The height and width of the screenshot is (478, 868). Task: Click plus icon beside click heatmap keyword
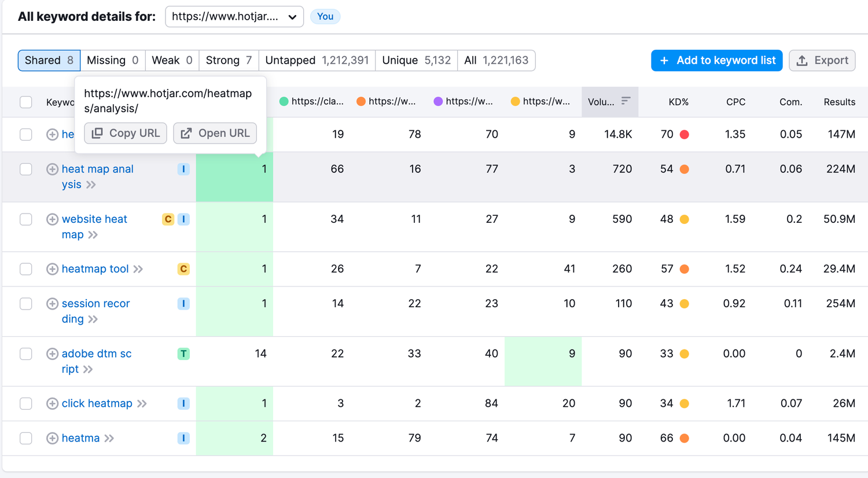coord(52,403)
